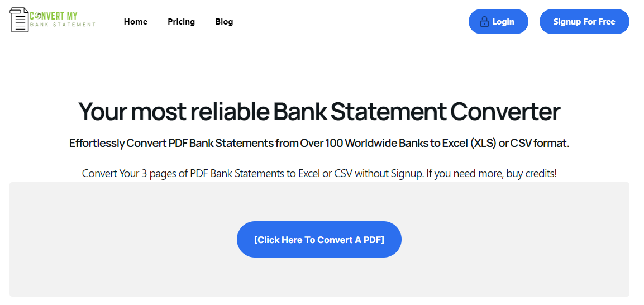Click the Login button
The height and width of the screenshot is (305, 644).
[x=498, y=22]
